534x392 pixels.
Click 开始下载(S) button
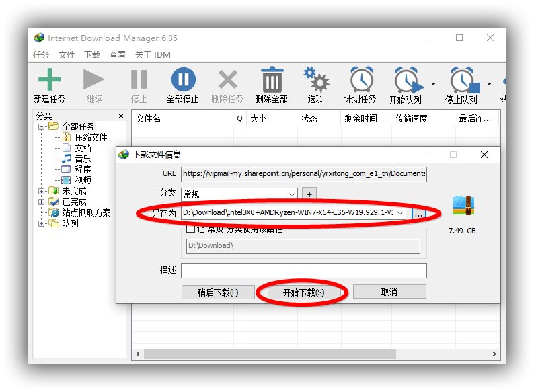[303, 292]
